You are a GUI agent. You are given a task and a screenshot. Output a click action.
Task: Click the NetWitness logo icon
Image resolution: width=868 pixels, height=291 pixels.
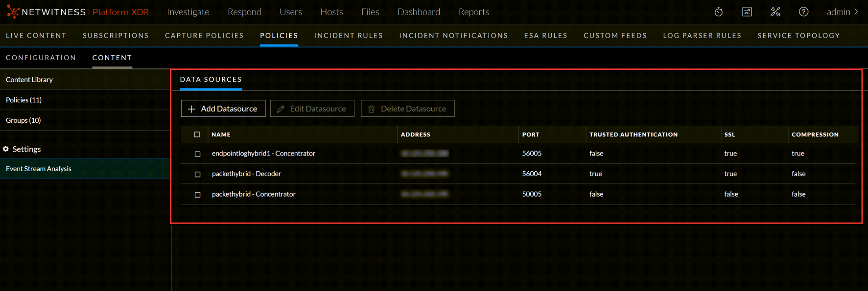(x=13, y=12)
